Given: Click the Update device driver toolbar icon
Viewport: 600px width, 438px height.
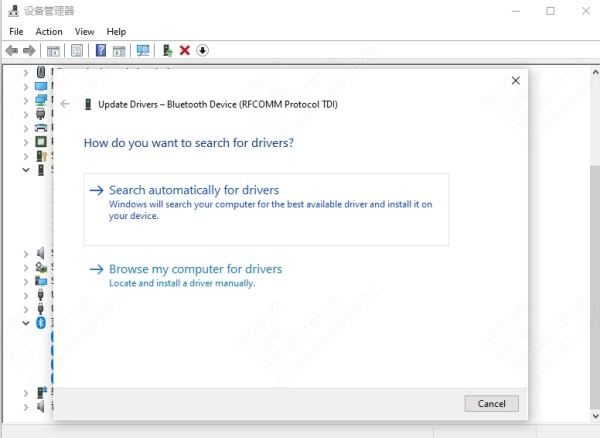Looking at the screenshot, I should point(167,50).
